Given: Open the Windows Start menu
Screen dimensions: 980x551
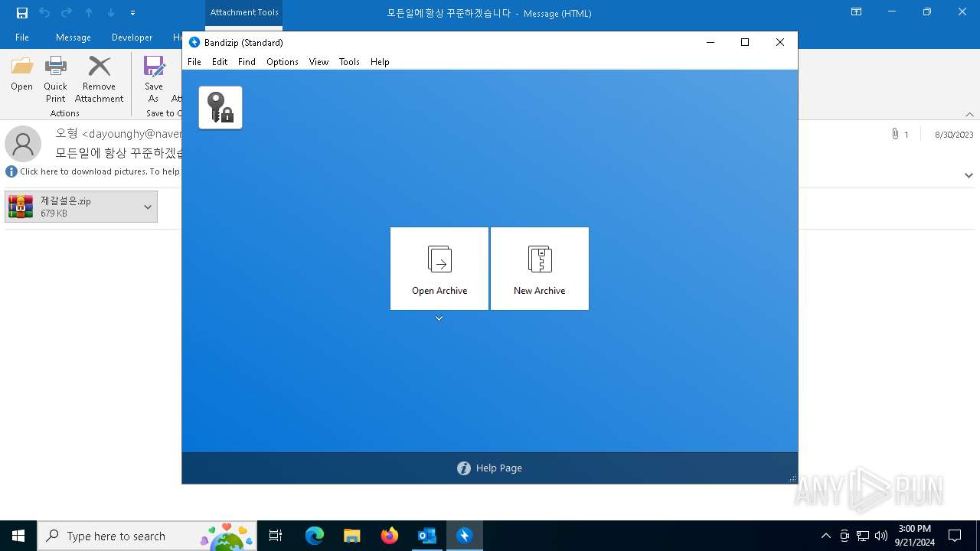Looking at the screenshot, I should pos(18,536).
